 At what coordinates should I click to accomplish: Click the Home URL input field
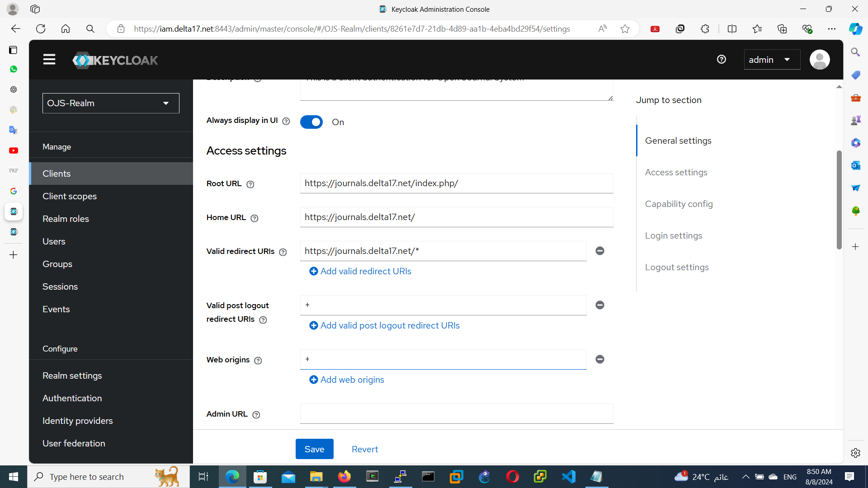[x=456, y=217]
